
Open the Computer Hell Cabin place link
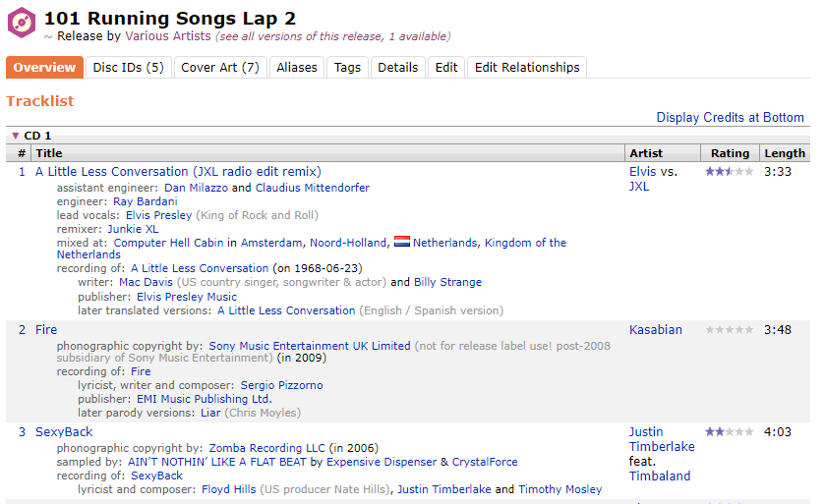click(x=169, y=243)
